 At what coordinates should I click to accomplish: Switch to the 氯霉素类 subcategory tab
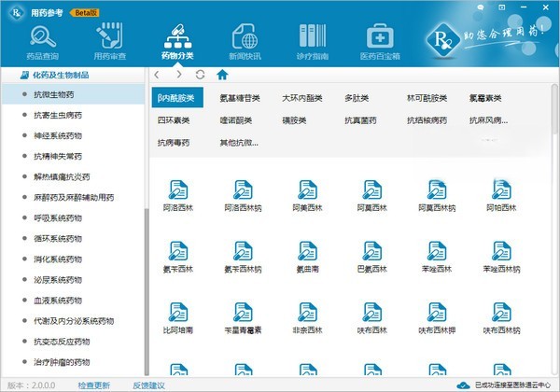point(485,98)
